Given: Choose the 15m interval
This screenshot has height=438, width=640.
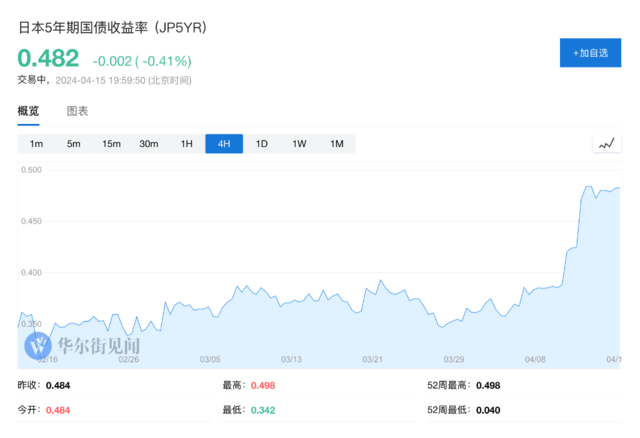Looking at the screenshot, I should click(111, 144).
